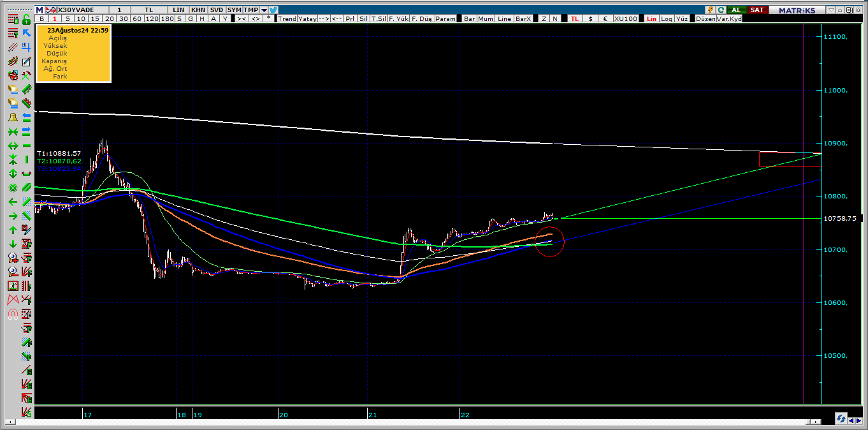
Task: Click the green up arrow icon
Action: (13, 230)
